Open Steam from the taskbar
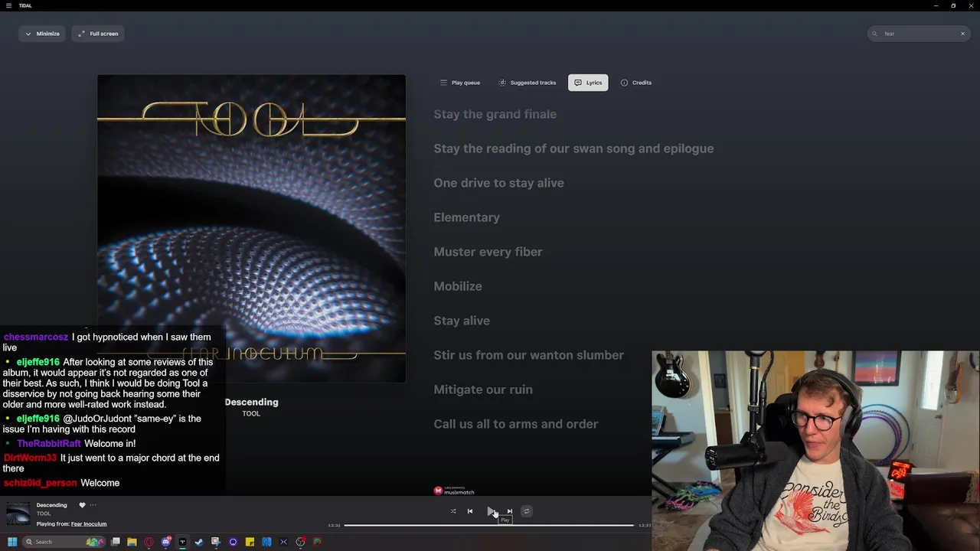The width and height of the screenshot is (980, 551). click(199, 542)
